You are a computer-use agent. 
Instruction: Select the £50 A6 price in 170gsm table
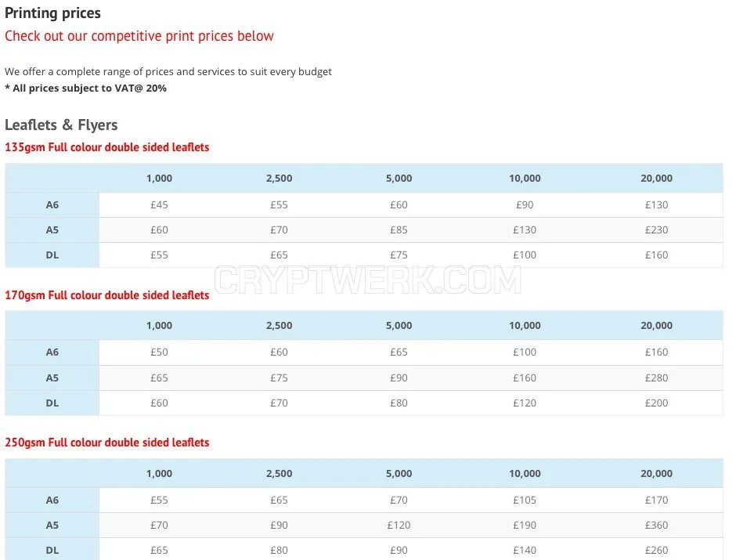point(159,352)
